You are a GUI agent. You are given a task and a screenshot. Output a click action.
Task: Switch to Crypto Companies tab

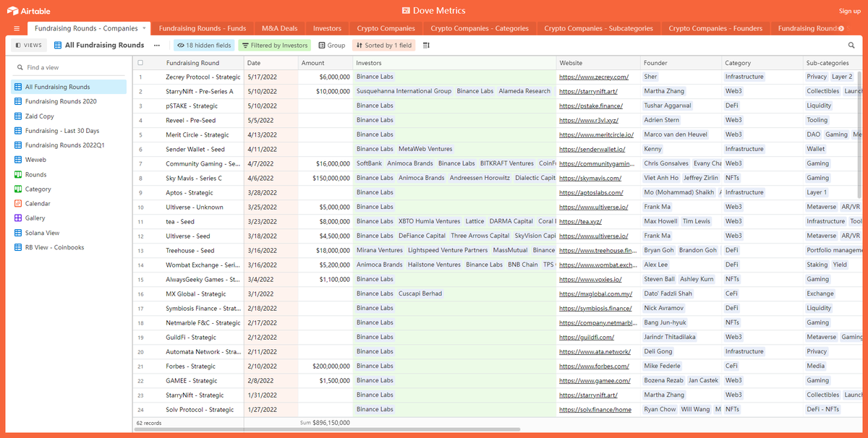386,28
